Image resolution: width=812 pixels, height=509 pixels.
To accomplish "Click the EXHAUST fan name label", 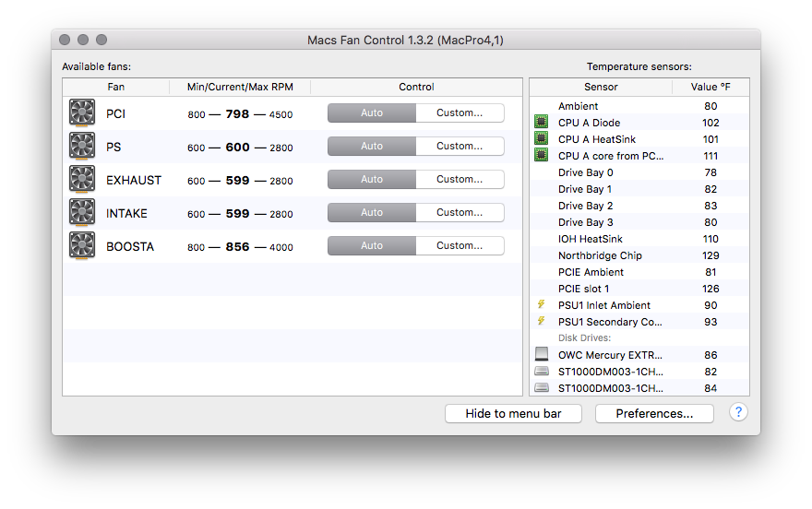I will tap(134, 180).
